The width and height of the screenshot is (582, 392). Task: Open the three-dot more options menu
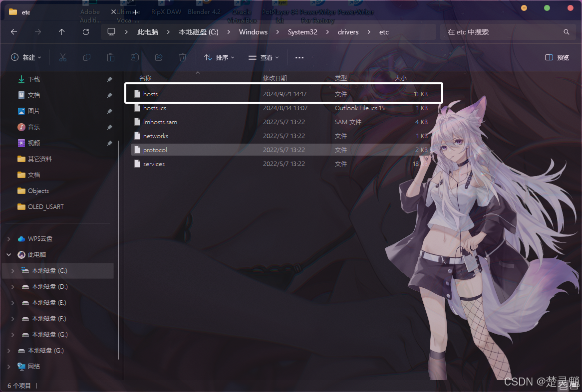pyautogui.click(x=299, y=57)
